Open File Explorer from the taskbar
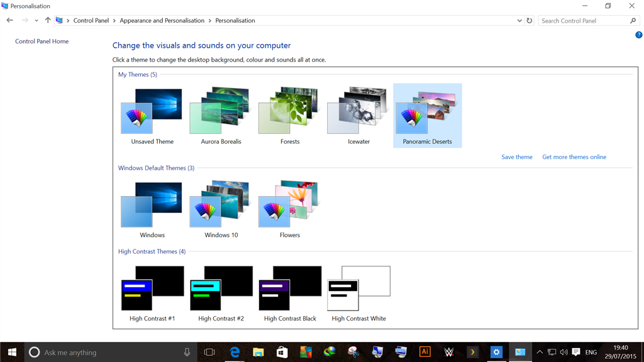Image resolution: width=644 pixels, height=362 pixels. pyautogui.click(x=258, y=352)
